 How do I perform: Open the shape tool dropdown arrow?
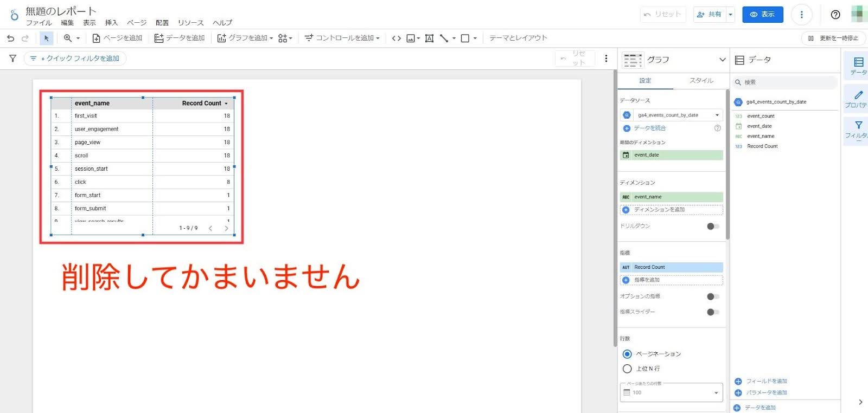pyautogui.click(x=475, y=38)
